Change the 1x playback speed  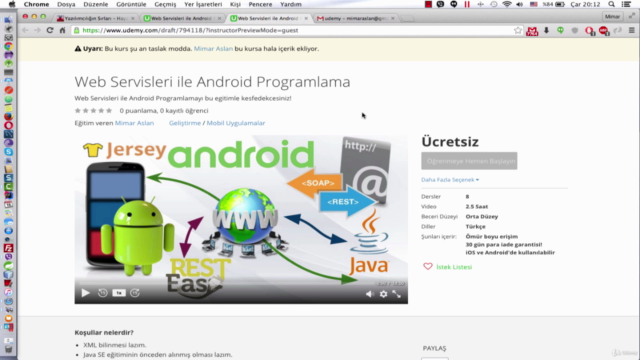(119, 293)
